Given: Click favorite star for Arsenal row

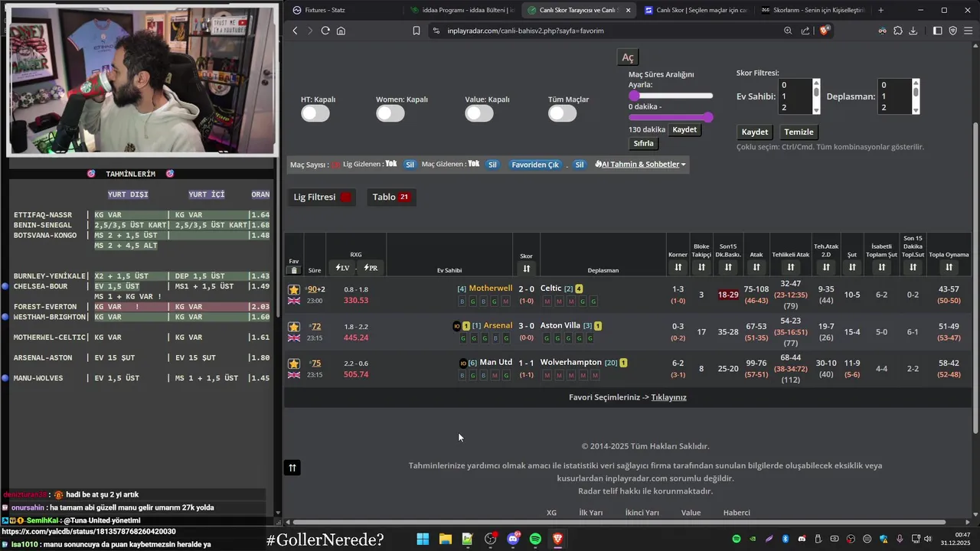Looking at the screenshot, I should (x=294, y=327).
